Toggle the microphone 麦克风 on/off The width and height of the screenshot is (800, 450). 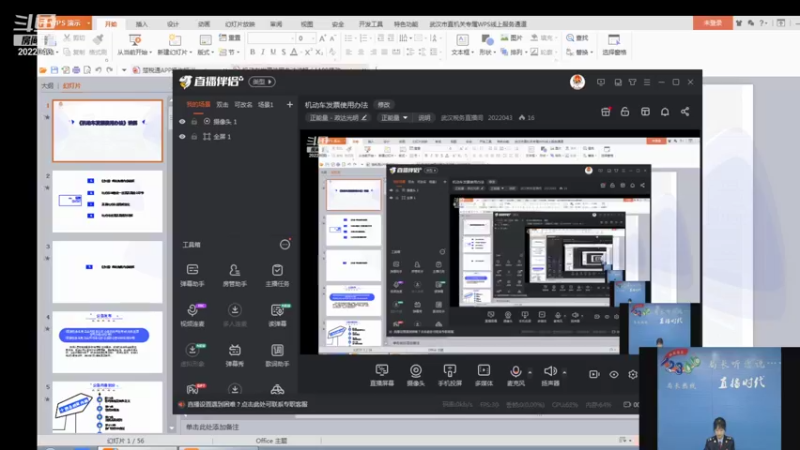click(x=515, y=375)
